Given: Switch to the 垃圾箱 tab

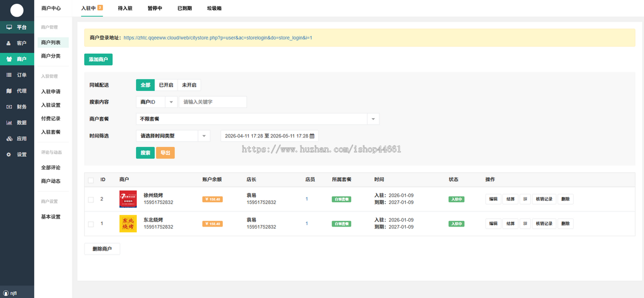Looking at the screenshot, I should tap(214, 9).
